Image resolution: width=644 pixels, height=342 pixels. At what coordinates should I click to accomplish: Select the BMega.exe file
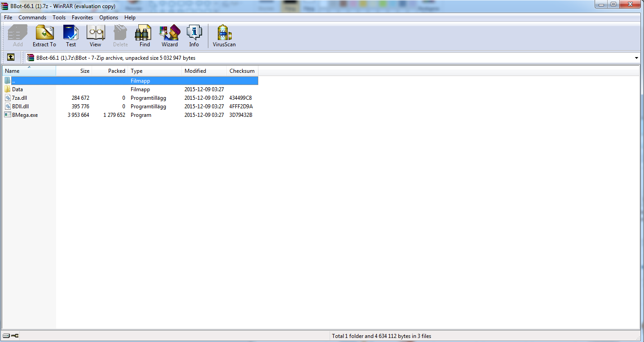25,115
